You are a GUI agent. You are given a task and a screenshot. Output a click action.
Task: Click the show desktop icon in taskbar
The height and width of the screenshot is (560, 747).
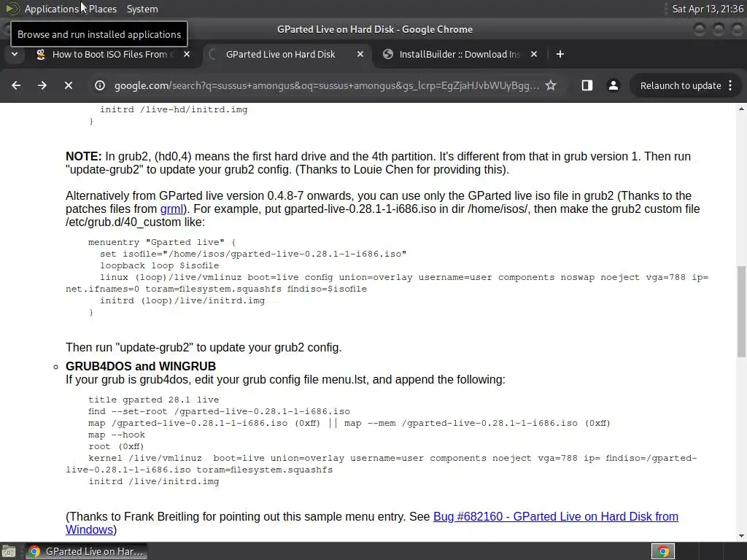tap(9, 551)
